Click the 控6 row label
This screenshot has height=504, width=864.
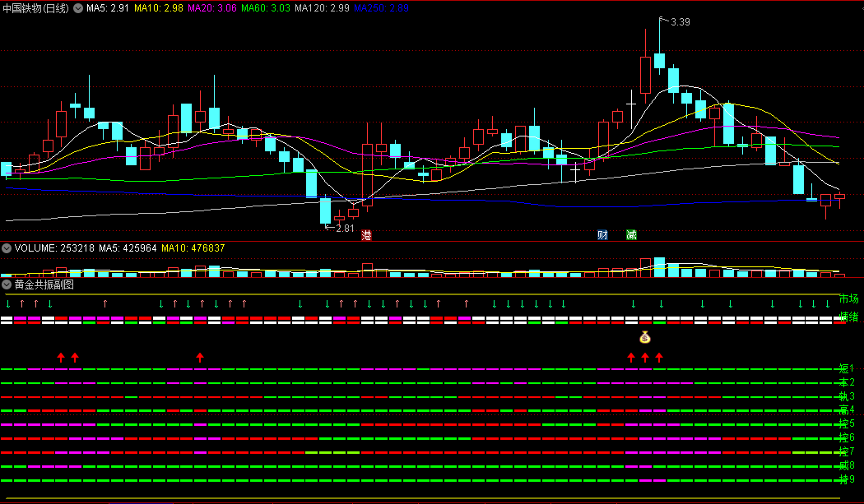click(847, 438)
